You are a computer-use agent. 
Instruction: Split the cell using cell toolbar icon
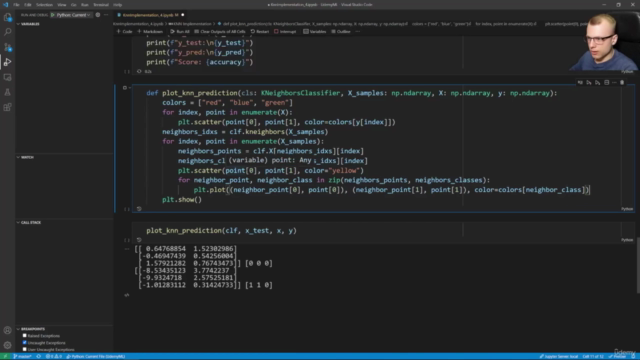click(607, 82)
